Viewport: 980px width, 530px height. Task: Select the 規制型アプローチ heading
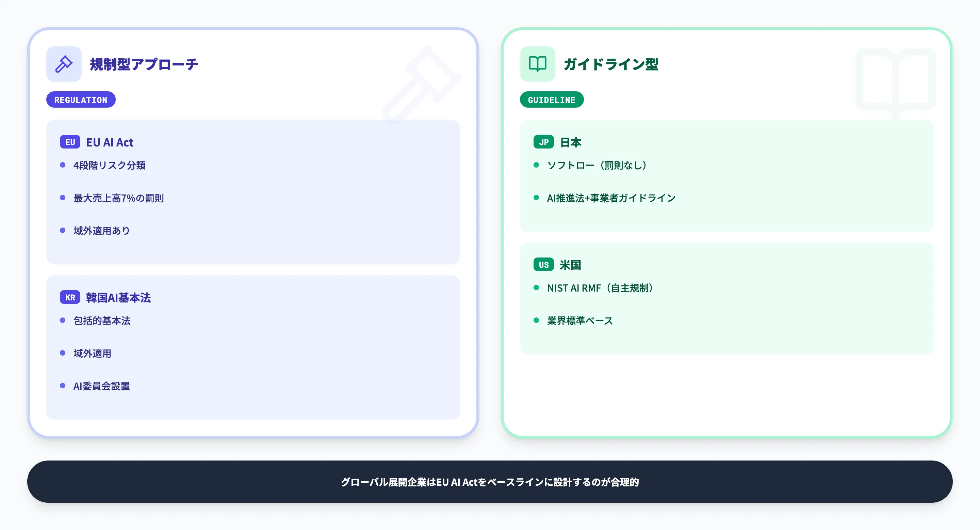[x=144, y=64]
